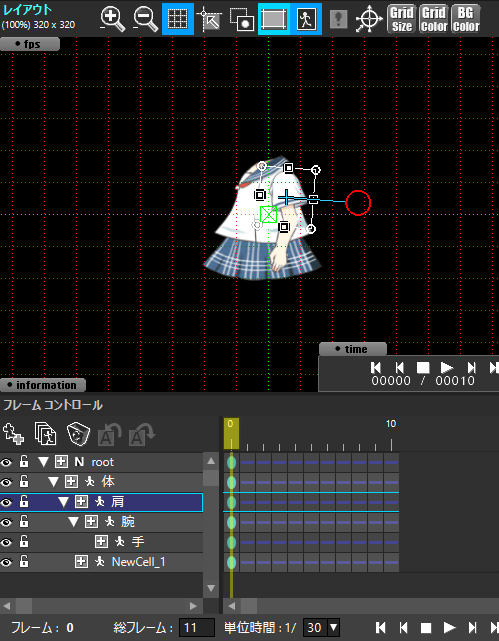
Task: Click the plus box on 手 row
Action: click(101, 542)
